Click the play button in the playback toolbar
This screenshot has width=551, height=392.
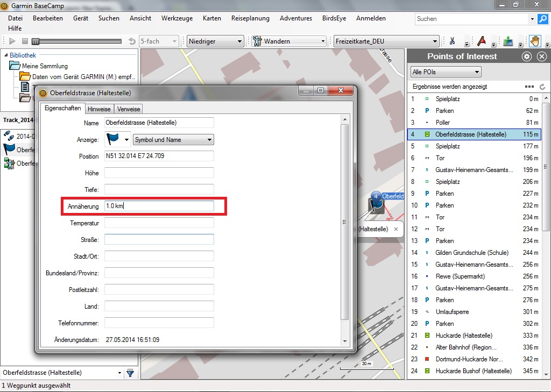[x=12, y=41]
